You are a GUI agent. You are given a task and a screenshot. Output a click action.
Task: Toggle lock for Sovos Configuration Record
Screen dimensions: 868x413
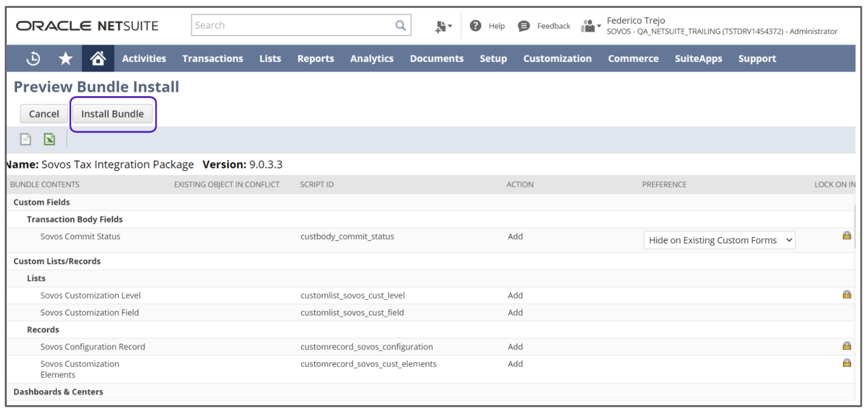pos(846,346)
